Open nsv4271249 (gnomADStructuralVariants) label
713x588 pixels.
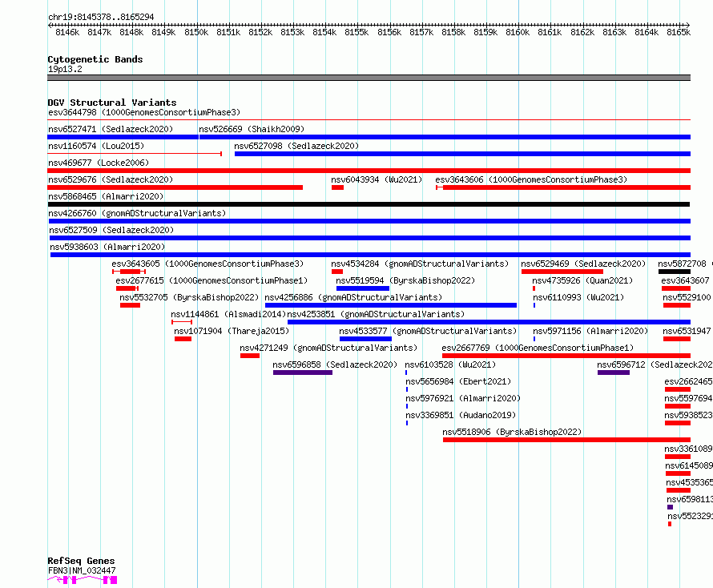328,348
